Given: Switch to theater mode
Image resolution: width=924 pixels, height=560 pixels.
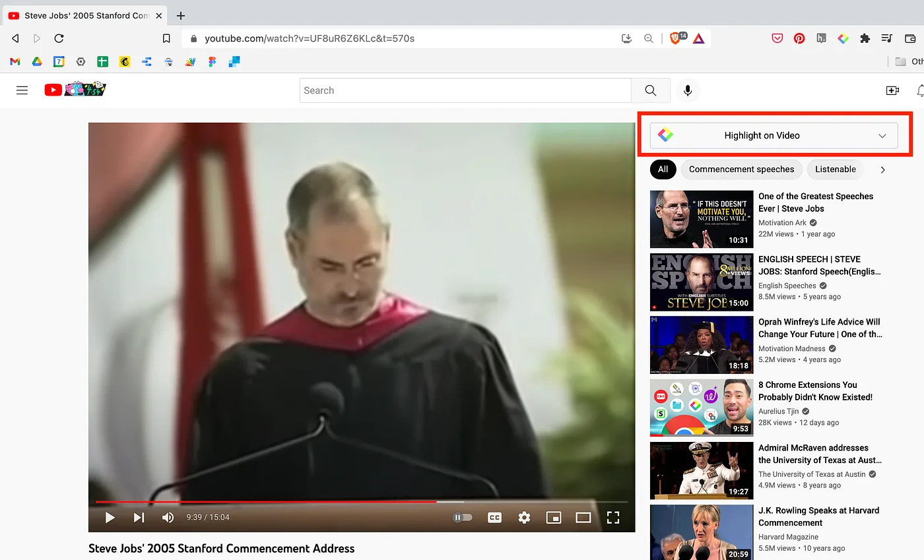Looking at the screenshot, I should click(583, 518).
